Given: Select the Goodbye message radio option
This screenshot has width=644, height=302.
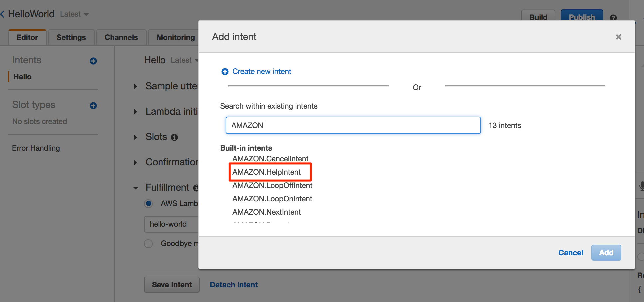Looking at the screenshot, I should coord(148,243).
